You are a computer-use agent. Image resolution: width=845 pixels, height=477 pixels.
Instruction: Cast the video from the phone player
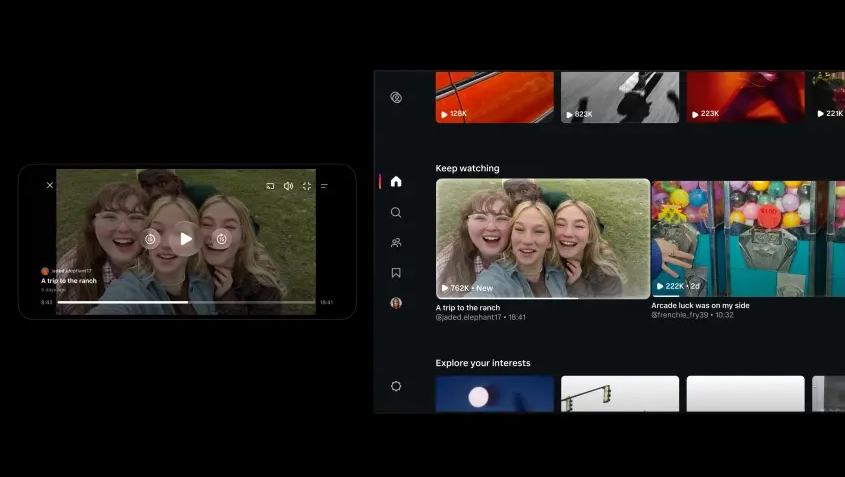pyautogui.click(x=270, y=186)
